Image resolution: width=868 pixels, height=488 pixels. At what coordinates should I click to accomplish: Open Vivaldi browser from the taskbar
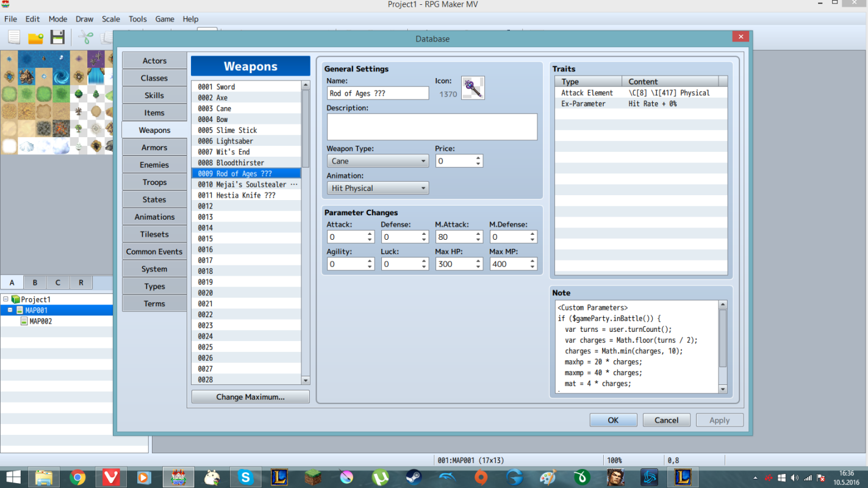click(x=110, y=477)
